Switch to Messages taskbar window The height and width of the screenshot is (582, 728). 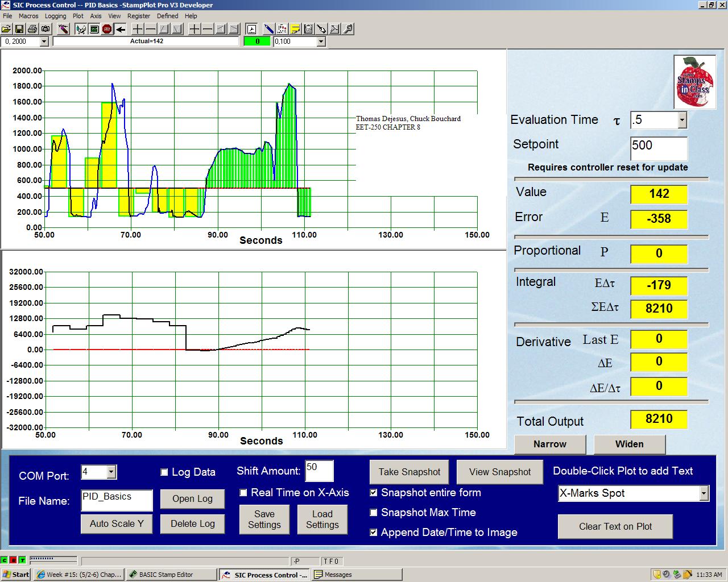(357, 575)
